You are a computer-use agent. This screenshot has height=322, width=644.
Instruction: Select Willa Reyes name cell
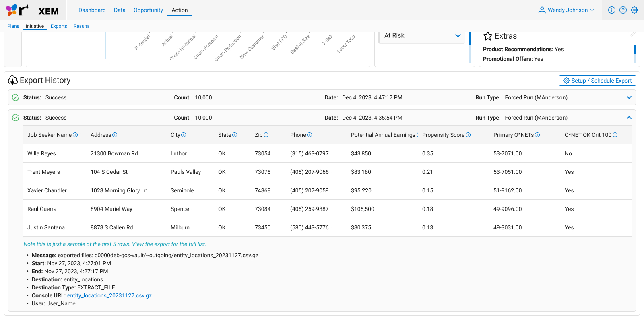coord(41,153)
